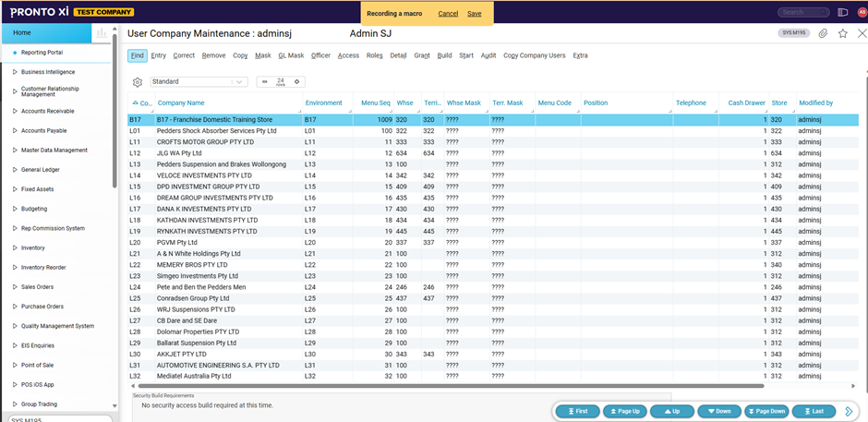The height and width of the screenshot is (422, 868).
Task: Click the chart icon next to Home
Action: 102,32
